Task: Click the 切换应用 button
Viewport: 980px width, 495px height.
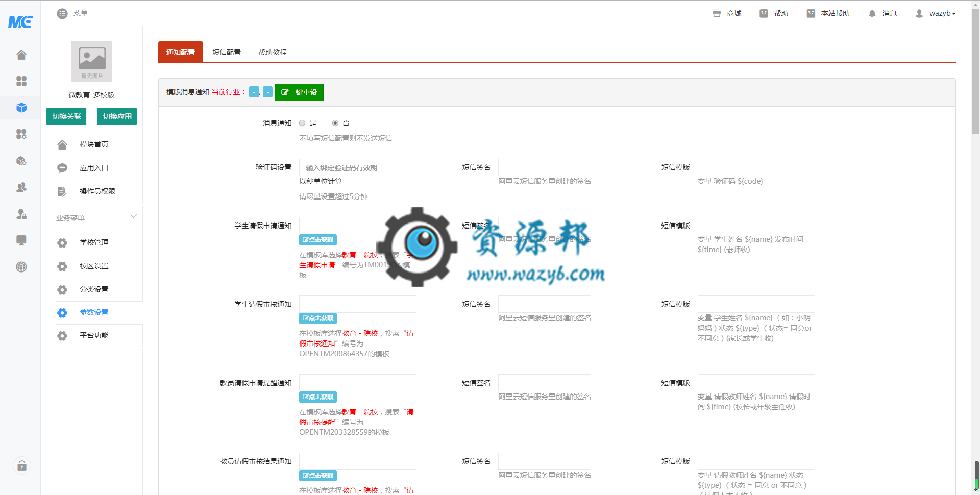Action: [117, 116]
